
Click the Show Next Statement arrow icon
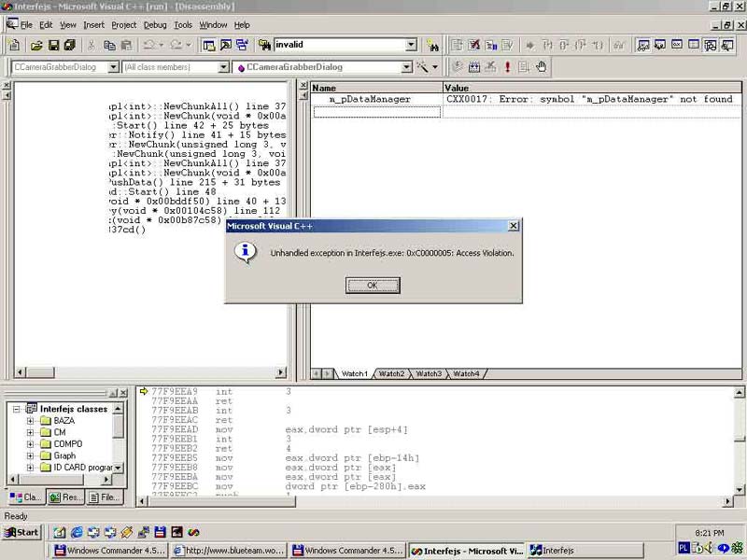[529, 45]
